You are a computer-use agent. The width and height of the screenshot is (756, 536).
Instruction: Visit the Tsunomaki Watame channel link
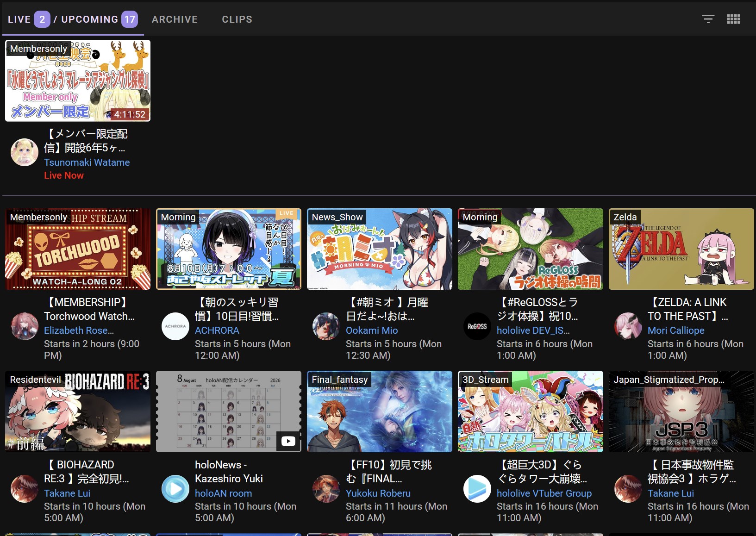pyautogui.click(x=87, y=162)
